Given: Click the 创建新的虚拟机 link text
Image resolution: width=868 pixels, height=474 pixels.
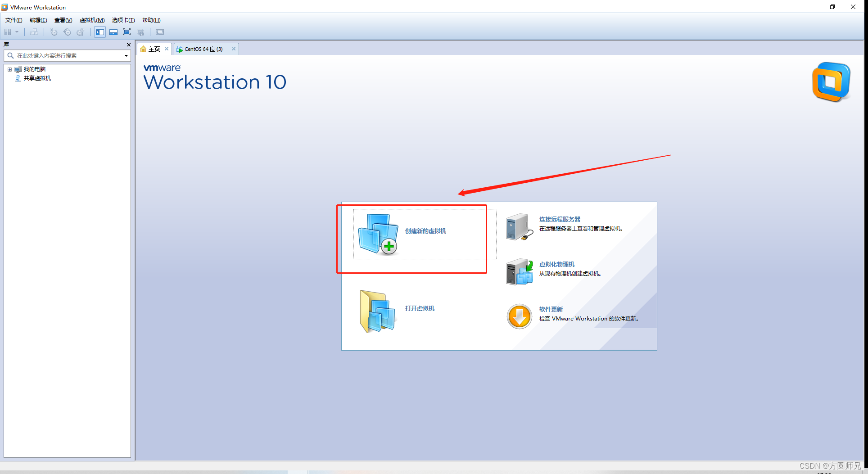Looking at the screenshot, I should [425, 231].
